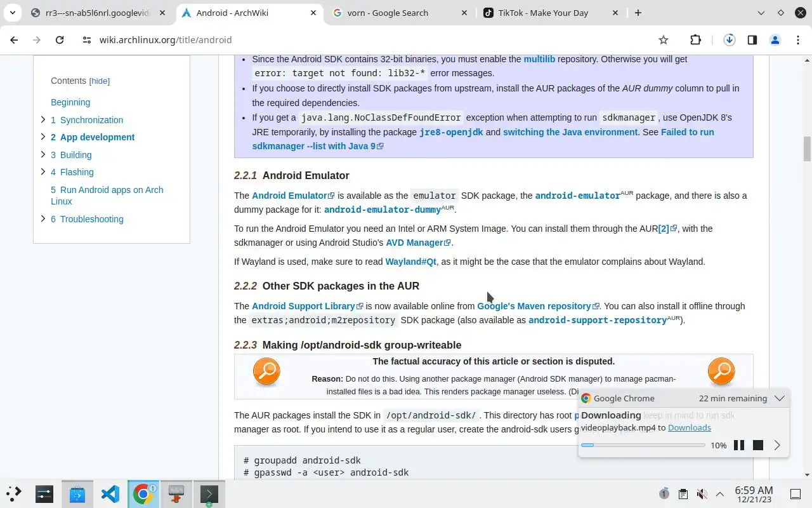Switch to the rr3---sn-ab5l6nrl.googlevideo tab
The height and width of the screenshot is (508, 812).
98,13
